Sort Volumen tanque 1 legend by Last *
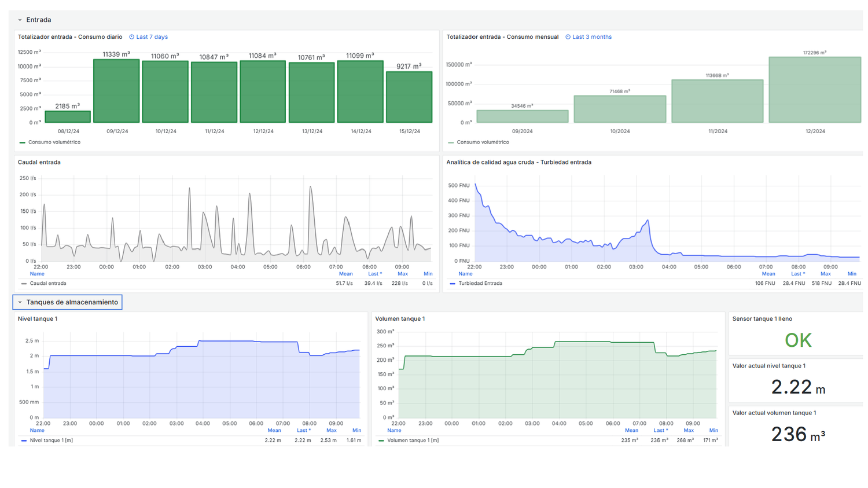The width and height of the screenshot is (868, 488). tap(661, 431)
